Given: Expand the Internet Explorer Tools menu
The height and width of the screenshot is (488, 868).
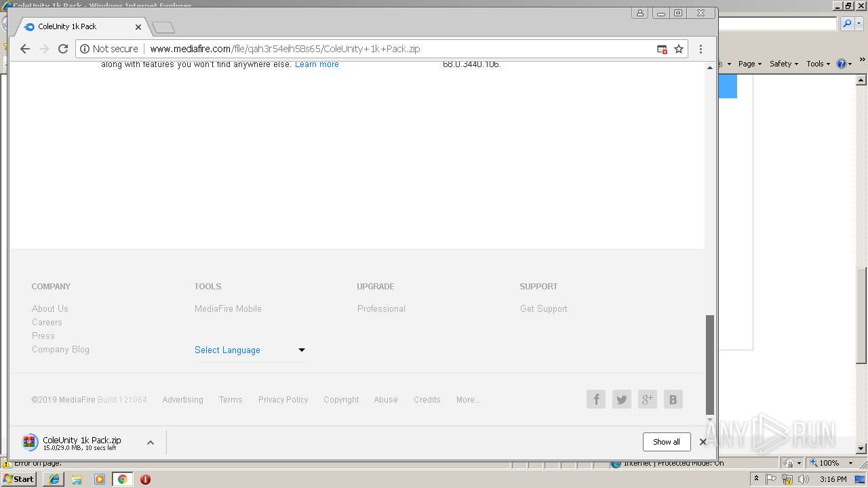Looking at the screenshot, I should pyautogui.click(x=818, y=64).
